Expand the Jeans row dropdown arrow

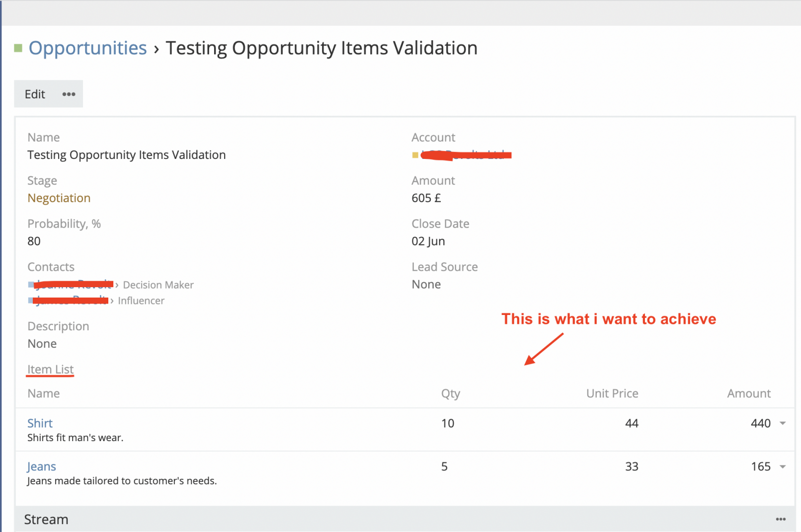[x=783, y=466]
